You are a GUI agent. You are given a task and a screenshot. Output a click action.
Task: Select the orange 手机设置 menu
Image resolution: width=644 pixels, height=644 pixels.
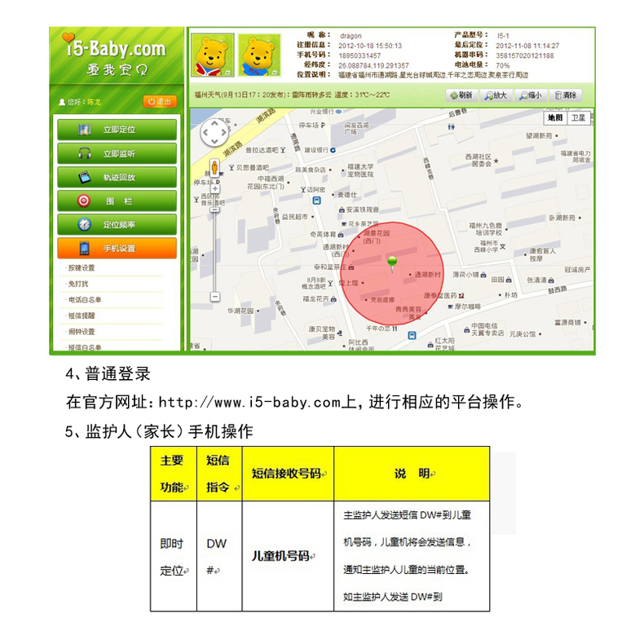tap(117, 248)
